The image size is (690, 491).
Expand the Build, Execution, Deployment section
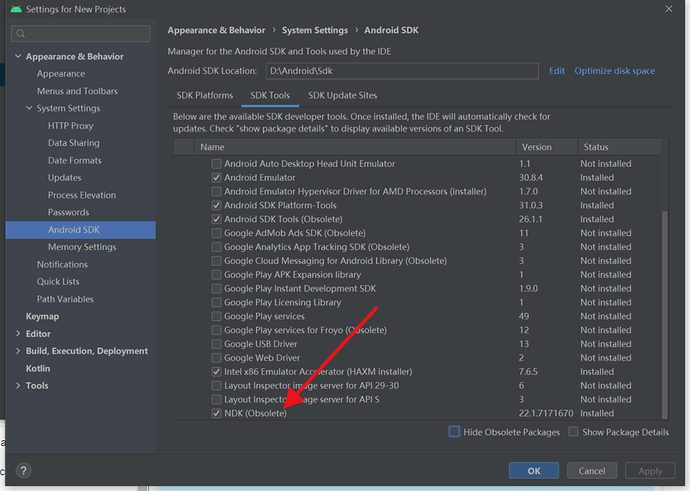point(17,351)
